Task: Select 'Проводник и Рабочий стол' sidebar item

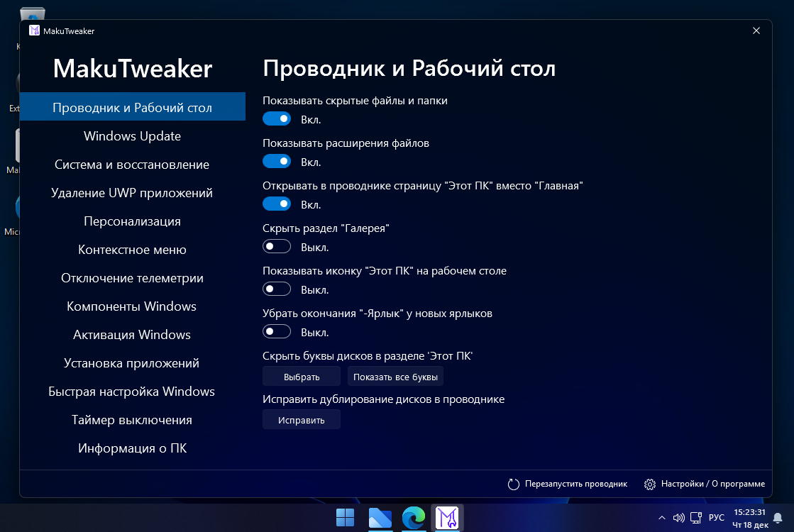Action: pos(133,107)
